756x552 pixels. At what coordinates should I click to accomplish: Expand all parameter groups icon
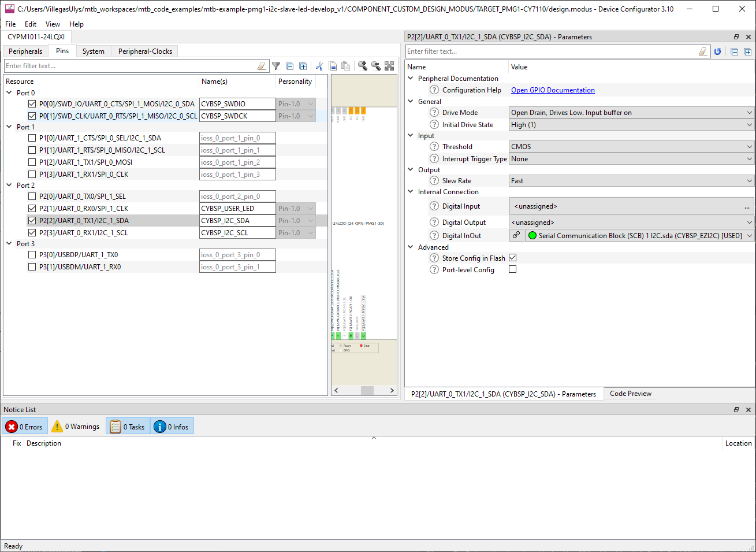[747, 51]
